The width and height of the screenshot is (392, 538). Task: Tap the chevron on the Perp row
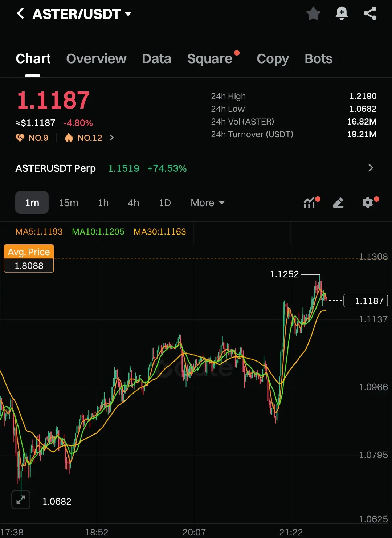point(371,168)
